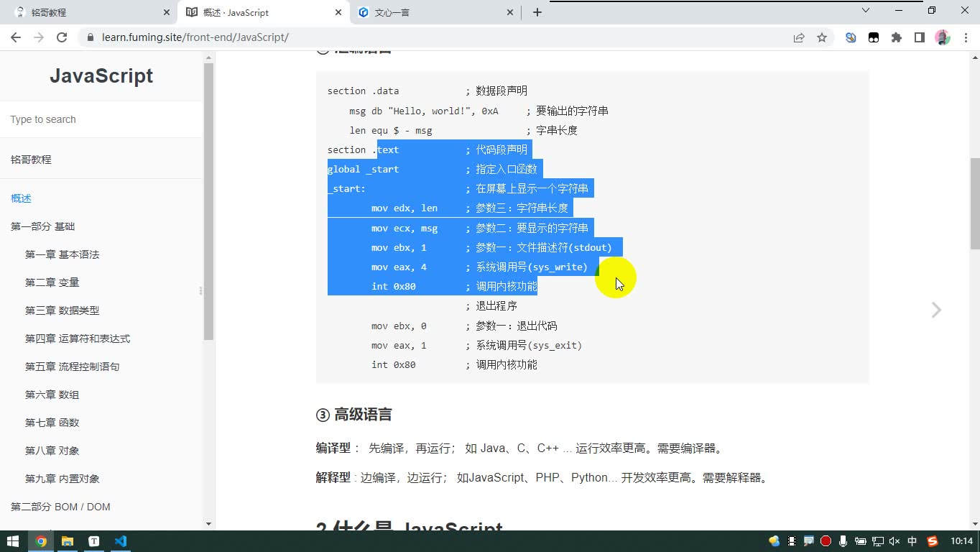Viewport: 980px width, 552px height.
Task: Open the Extensions puzzle-piece icon
Action: coord(897,37)
